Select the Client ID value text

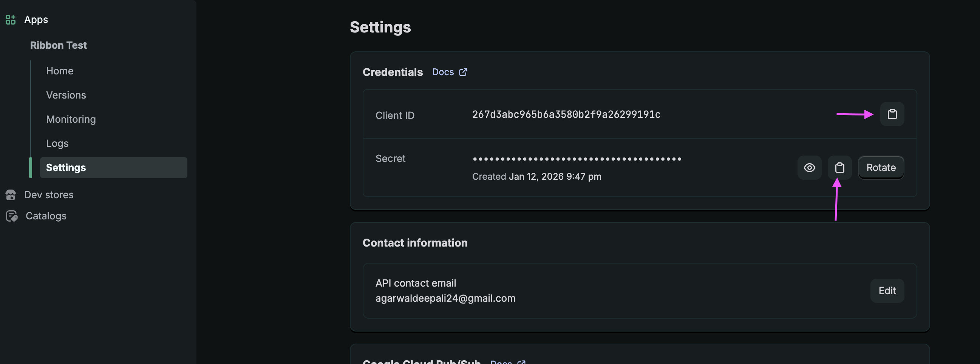click(566, 115)
